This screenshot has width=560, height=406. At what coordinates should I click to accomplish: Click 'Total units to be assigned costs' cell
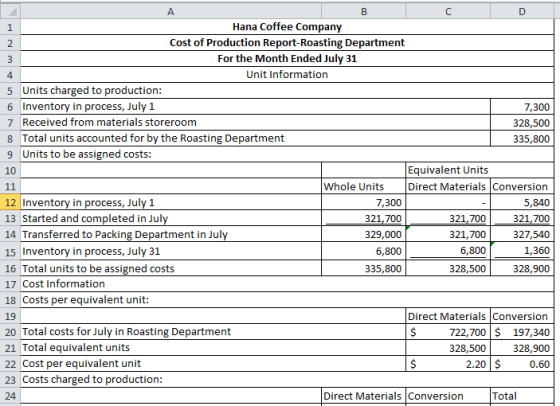(x=171, y=268)
